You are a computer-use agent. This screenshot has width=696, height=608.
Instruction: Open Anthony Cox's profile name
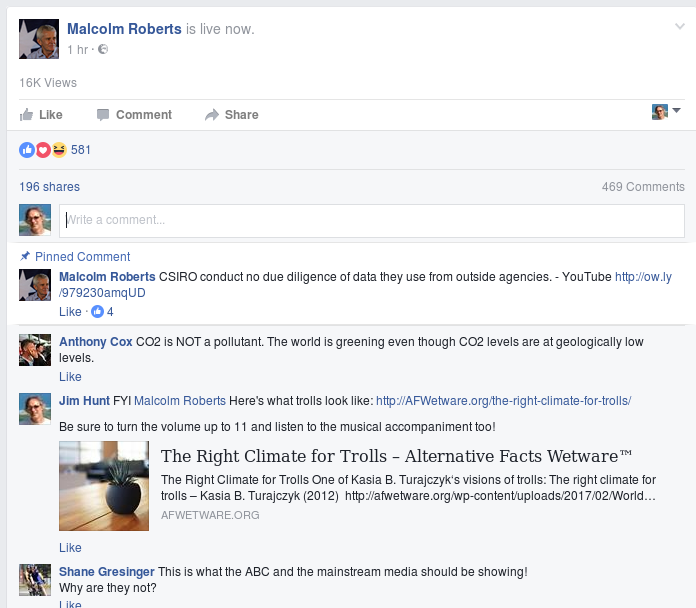[96, 342]
